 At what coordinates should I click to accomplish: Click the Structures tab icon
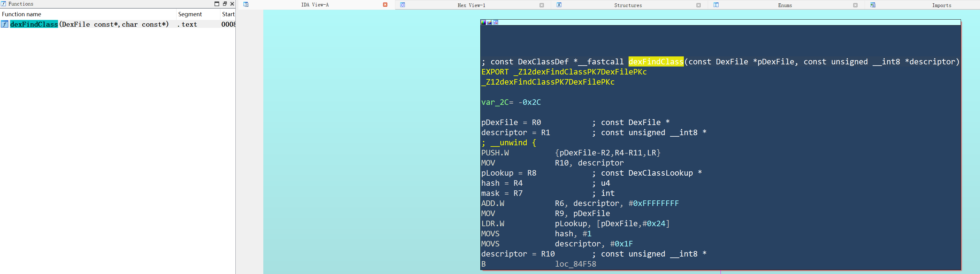pyautogui.click(x=559, y=5)
